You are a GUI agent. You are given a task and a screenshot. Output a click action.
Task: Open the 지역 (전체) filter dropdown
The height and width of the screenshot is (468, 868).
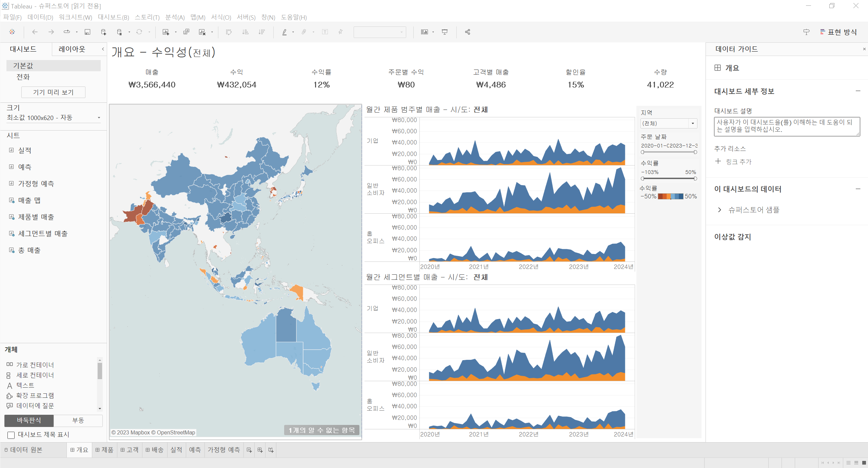pyautogui.click(x=693, y=123)
